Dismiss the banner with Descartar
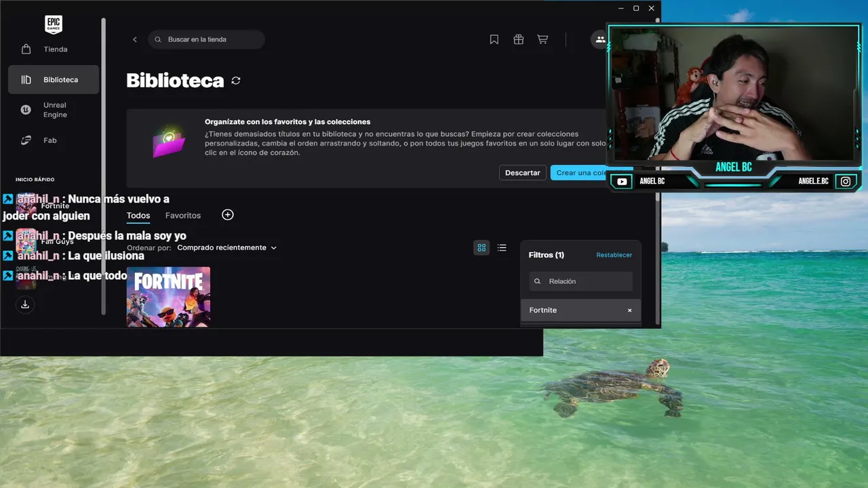 (522, 173)
